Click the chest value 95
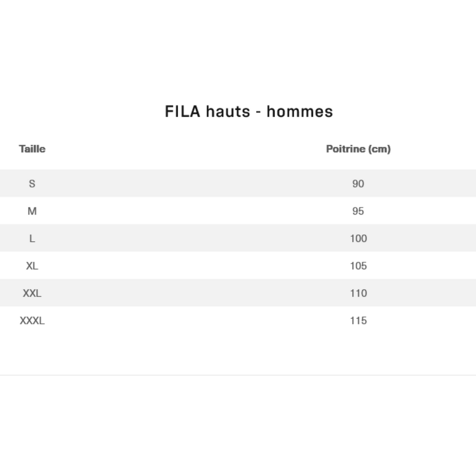 [358, 211]
